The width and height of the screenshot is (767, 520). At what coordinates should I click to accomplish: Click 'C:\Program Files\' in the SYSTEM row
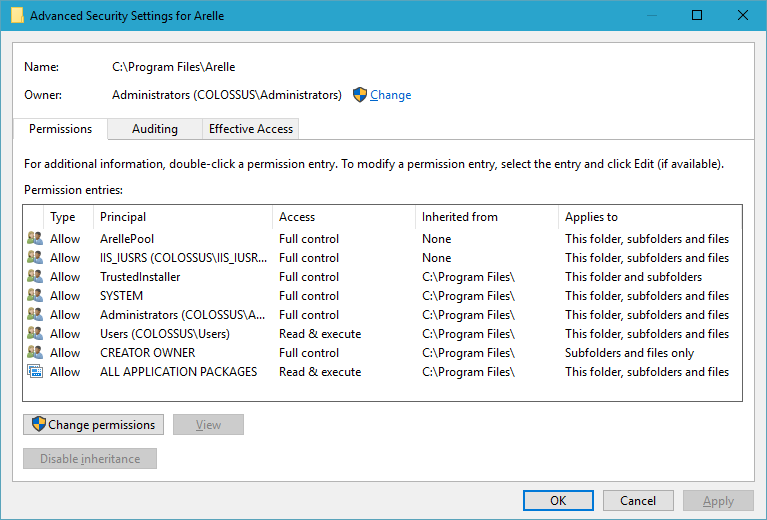tap(468, 296)
